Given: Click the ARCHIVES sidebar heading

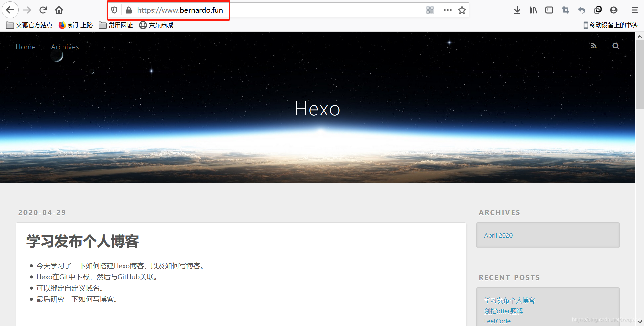Looking at the screenshot, I should (499, 212).
